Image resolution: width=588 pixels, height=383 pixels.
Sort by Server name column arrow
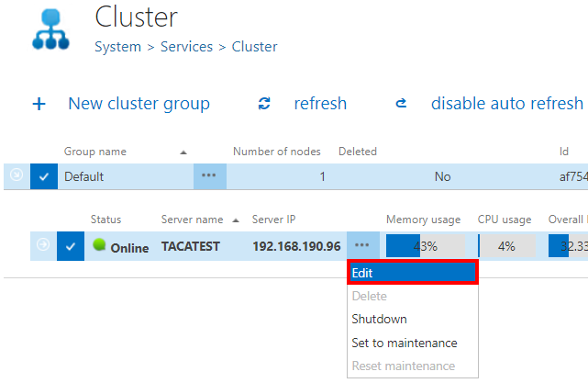tap(237, 220)
